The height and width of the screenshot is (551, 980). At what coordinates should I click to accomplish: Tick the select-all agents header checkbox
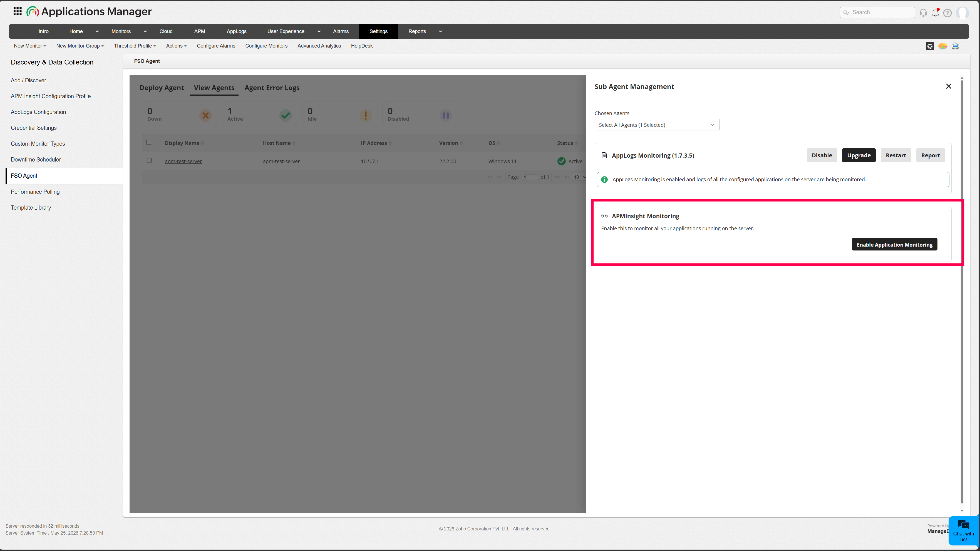[x=149, y=142]
